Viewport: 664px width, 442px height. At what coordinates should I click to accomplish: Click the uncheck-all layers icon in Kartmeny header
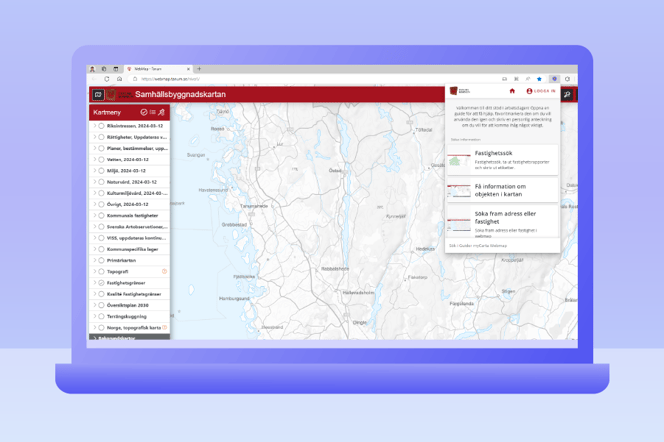pyautogui.click(x=144, y=112)
